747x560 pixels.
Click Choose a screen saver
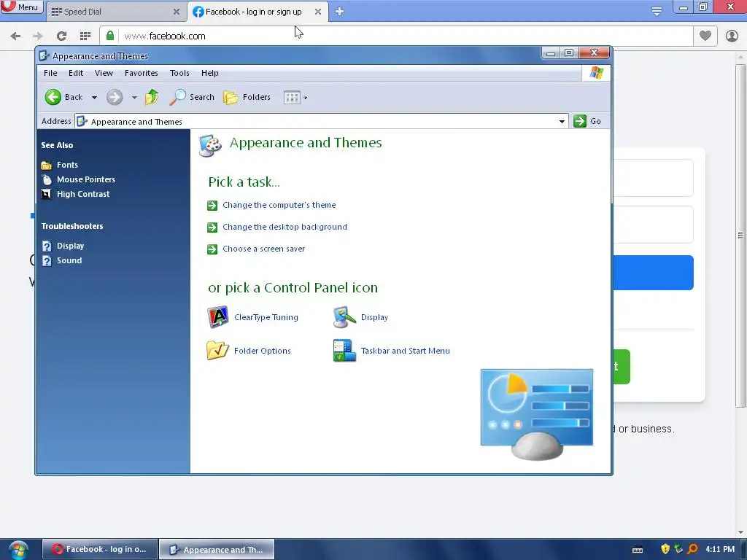(x=263, y=249)
